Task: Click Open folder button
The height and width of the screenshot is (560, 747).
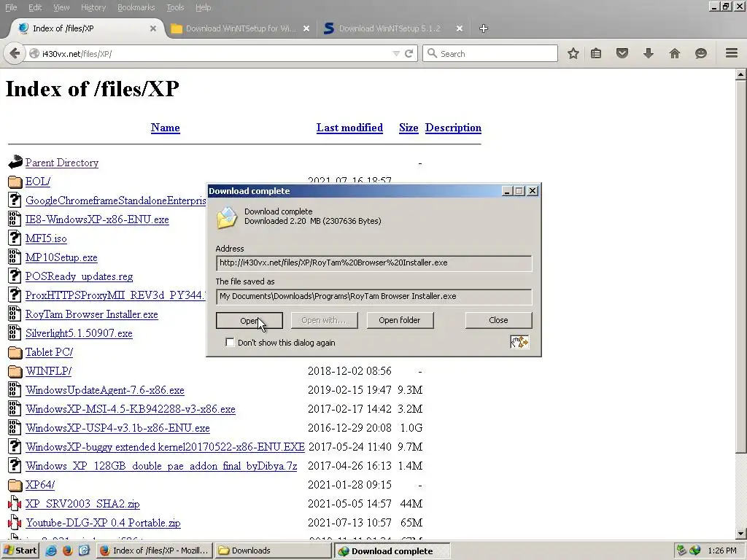Action: click(399, 321)
